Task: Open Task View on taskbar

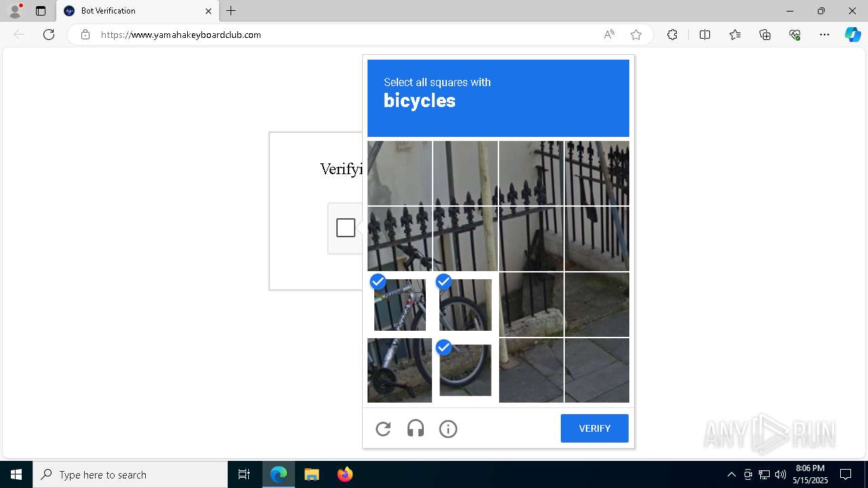Action: [x=244, y=474]
